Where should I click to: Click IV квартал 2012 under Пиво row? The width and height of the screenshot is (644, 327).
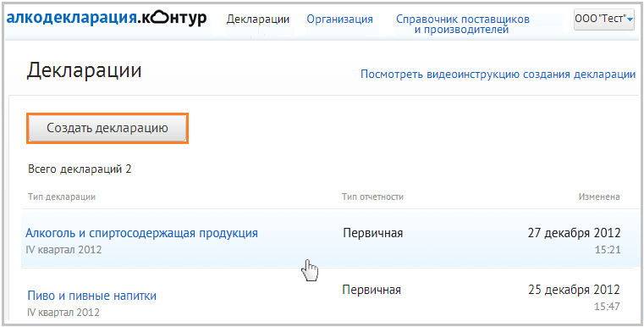click(63, 313)
